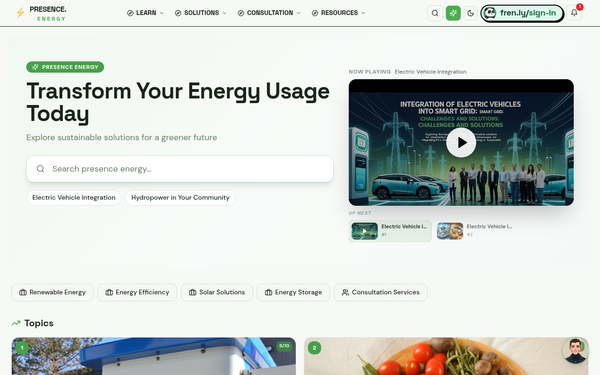This screenshot has height=375, width=600.
Task: Open notifications via the bell icon
Action: point(574,13)
